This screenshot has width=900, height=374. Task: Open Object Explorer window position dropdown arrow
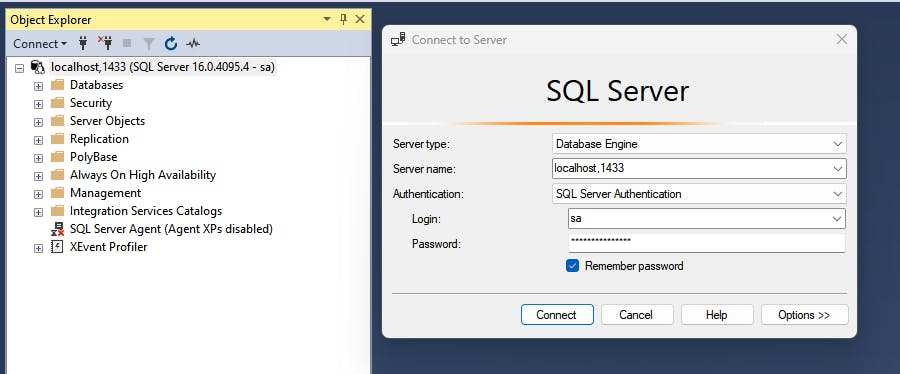pyautogui.click(x=327, y=20)
